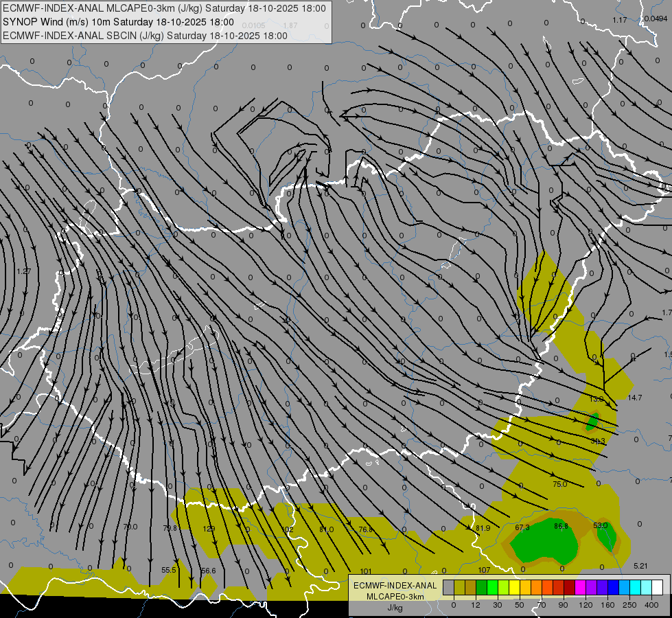This screenshot has width=672, height=618.
Task: Pick the dark red legend swatch
Action: (x=569, y=588)
